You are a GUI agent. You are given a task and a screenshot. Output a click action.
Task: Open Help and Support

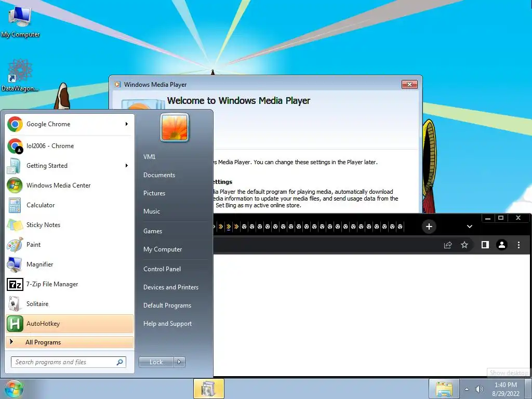[167, 324]
